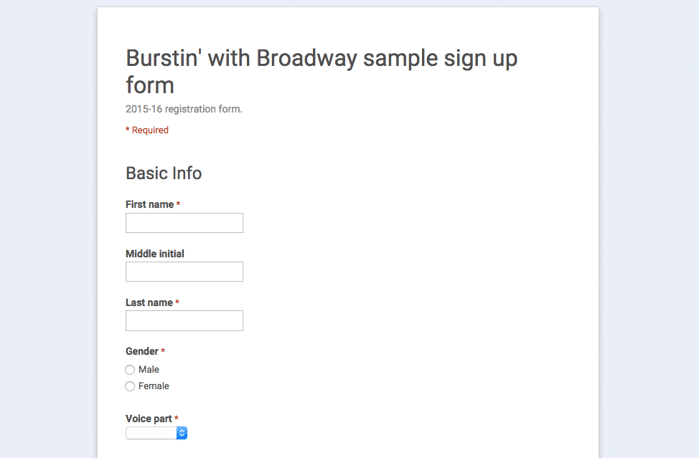Click the 'Middle initial' field label
Viewport: 699px width, 458px height.
click(155, 254)
